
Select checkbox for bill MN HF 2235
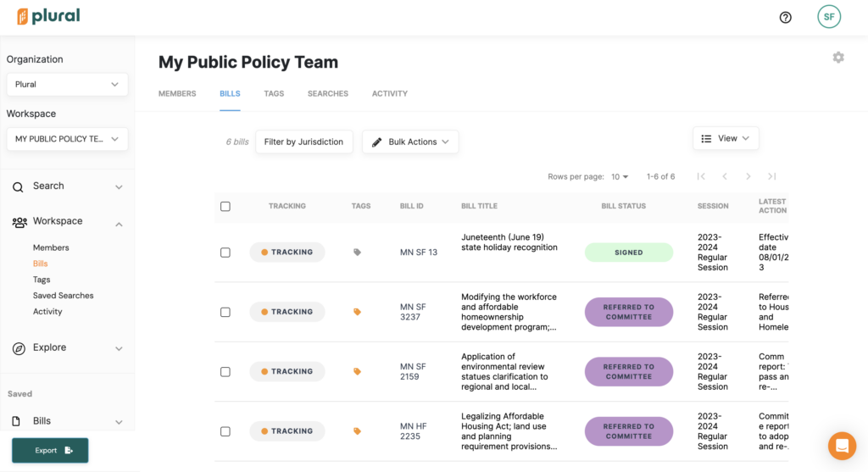225,431
